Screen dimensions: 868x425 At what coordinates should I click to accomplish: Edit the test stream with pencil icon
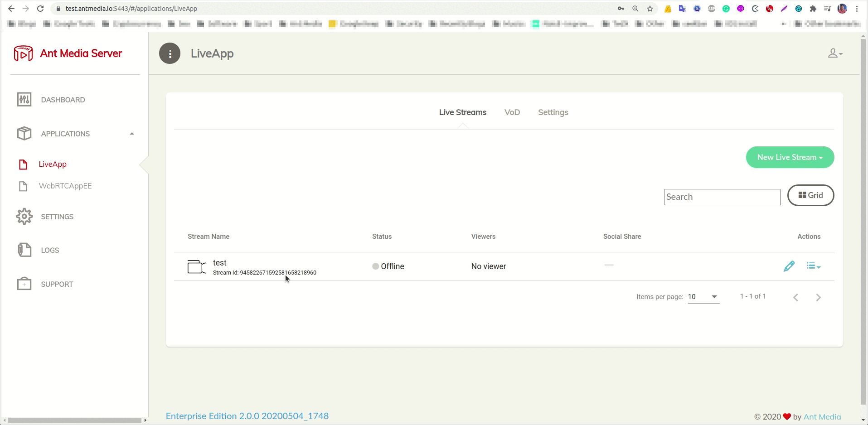pos(789,266)
